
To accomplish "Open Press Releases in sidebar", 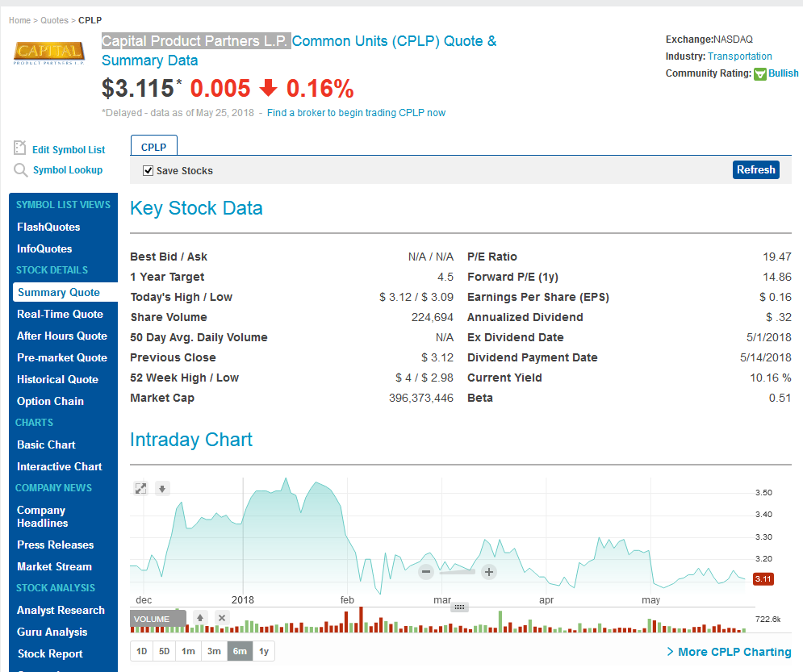I will pos(56,545).
